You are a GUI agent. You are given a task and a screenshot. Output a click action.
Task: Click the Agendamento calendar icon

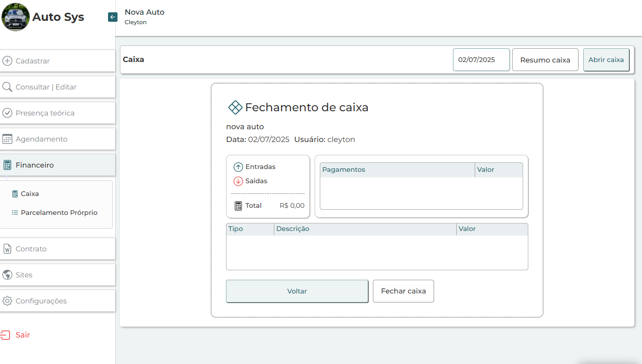coord(7,139)
